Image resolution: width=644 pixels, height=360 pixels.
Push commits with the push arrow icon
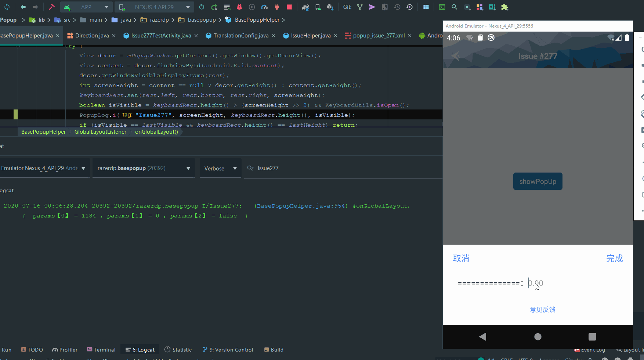click(x=372, y=7)
